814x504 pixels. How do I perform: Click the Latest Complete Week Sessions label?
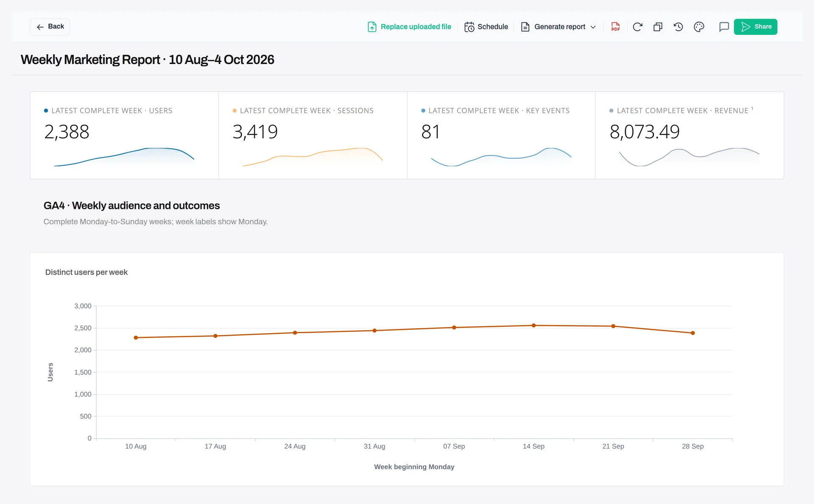(307, 111)
